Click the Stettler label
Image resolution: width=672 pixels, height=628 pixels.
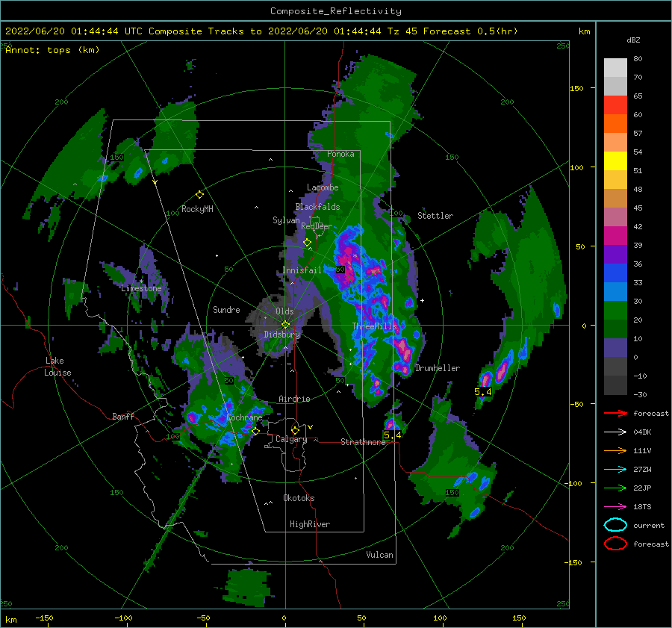click(x=435, y=216)
